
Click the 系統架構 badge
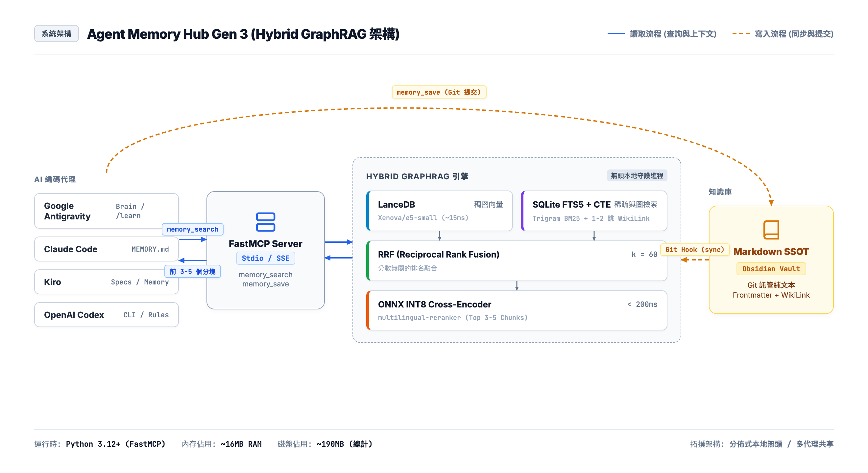[x=56, y=34]
